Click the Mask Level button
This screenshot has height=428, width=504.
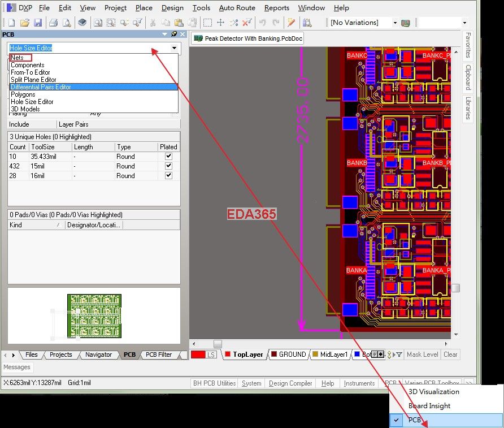coord(422,354)
